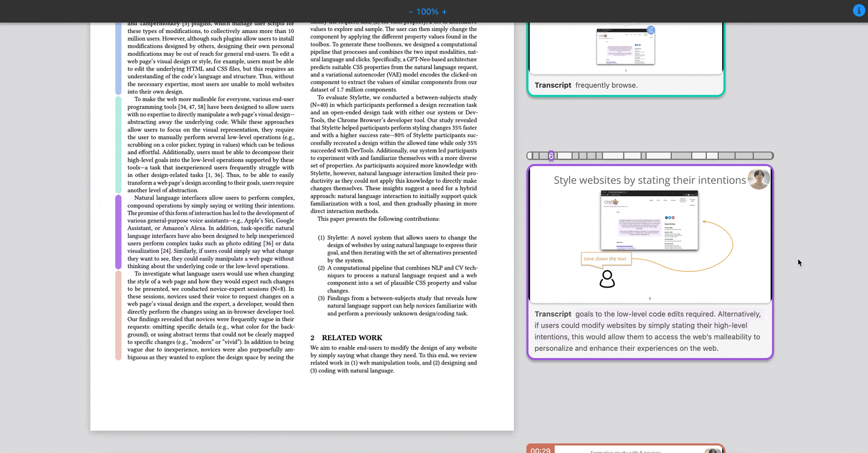Click the 00:29 timestamp badge

[x=540, y=450]
